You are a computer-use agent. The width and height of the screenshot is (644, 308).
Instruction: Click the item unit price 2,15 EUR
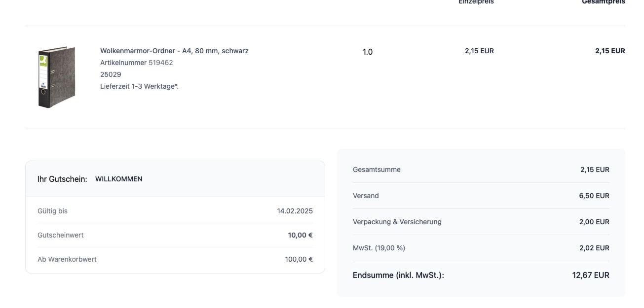pyautogui.click(x=479, y=51)
